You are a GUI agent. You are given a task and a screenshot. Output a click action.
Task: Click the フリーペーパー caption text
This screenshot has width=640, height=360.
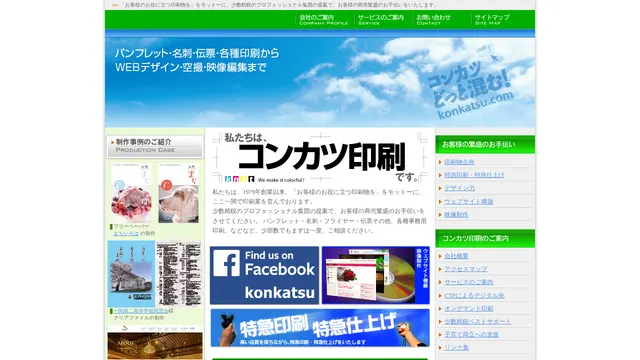pos(131,227)
